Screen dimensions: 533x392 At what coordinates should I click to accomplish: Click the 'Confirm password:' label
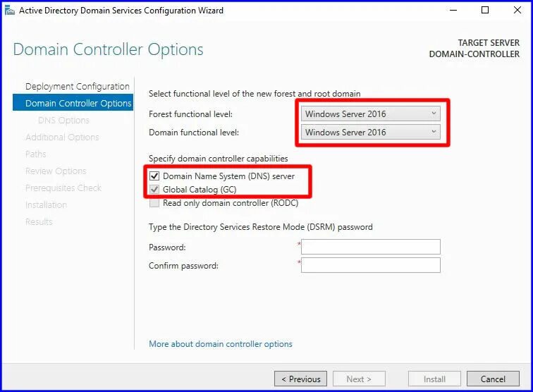point(183,266)
